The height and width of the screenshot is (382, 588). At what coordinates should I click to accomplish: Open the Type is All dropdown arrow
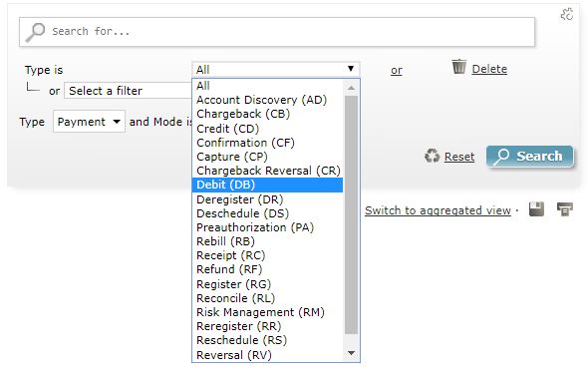[x=351, y=69]
